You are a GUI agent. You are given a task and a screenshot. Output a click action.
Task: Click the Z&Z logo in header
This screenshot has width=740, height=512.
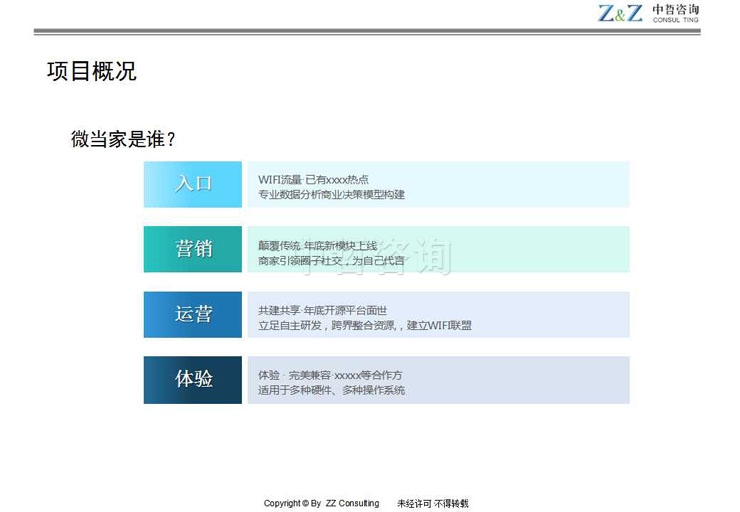pyautogui.click(x=620, y=13)
